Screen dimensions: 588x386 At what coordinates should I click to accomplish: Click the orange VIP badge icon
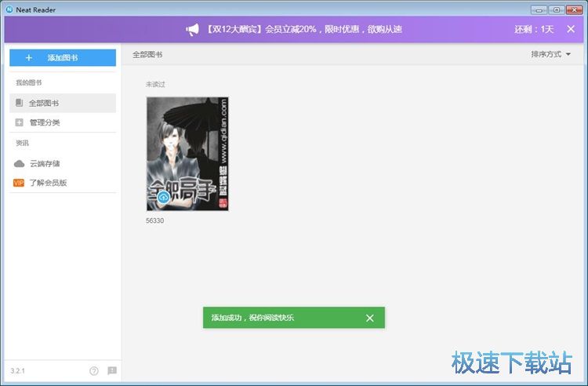click(19, 183)
